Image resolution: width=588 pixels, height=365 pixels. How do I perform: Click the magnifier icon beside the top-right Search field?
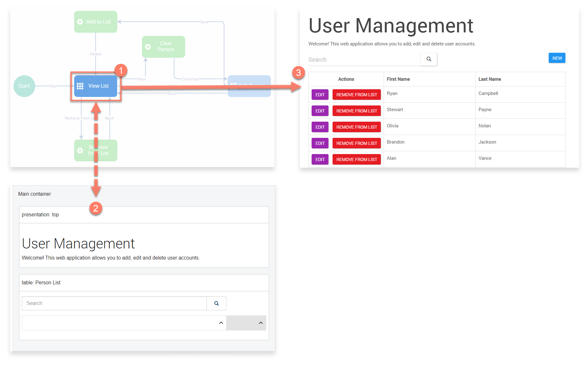(x=429, y=59)
